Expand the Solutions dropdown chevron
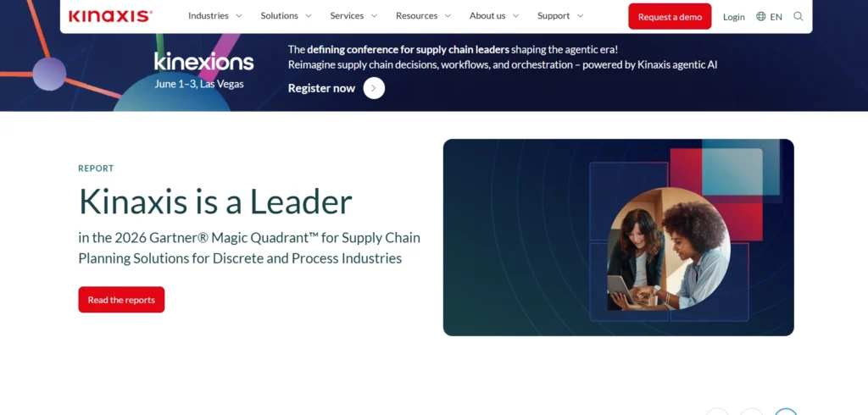868x415 pixels. coord(309,16)
